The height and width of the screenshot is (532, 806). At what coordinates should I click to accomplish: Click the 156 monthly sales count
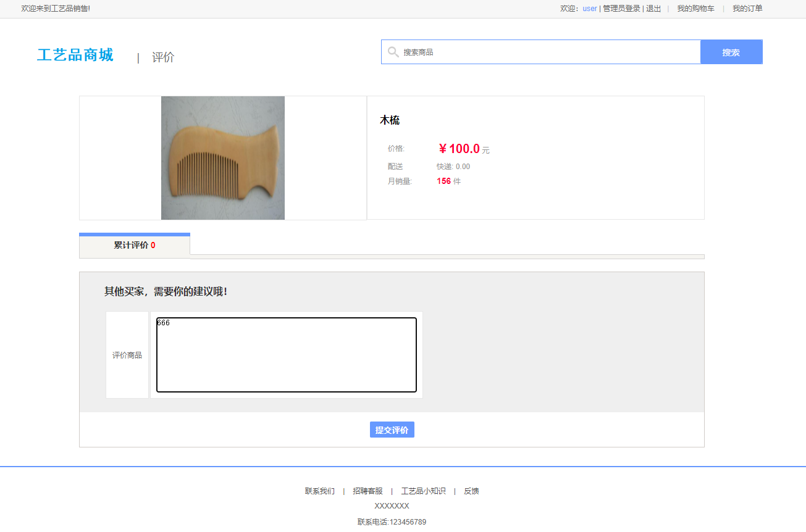(442, 181)
